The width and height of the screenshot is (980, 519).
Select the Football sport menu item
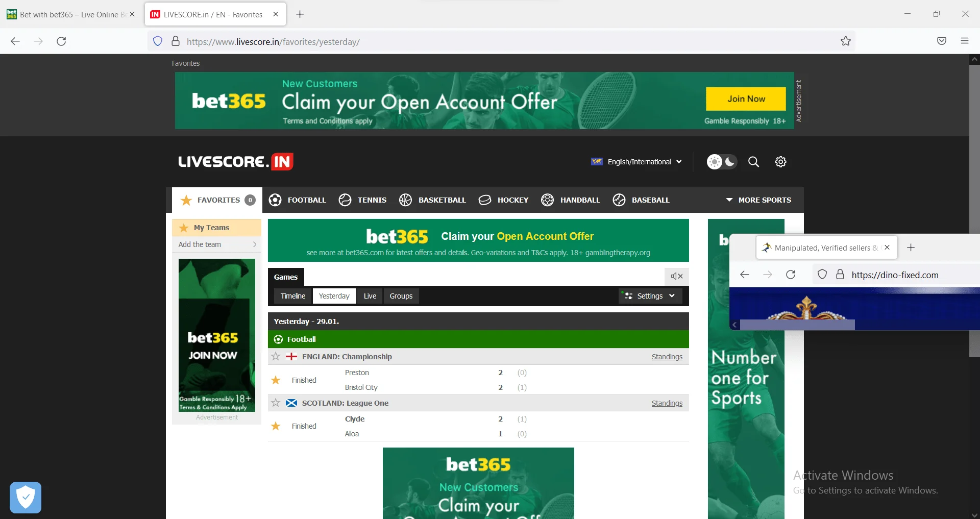tap(297, 200)
